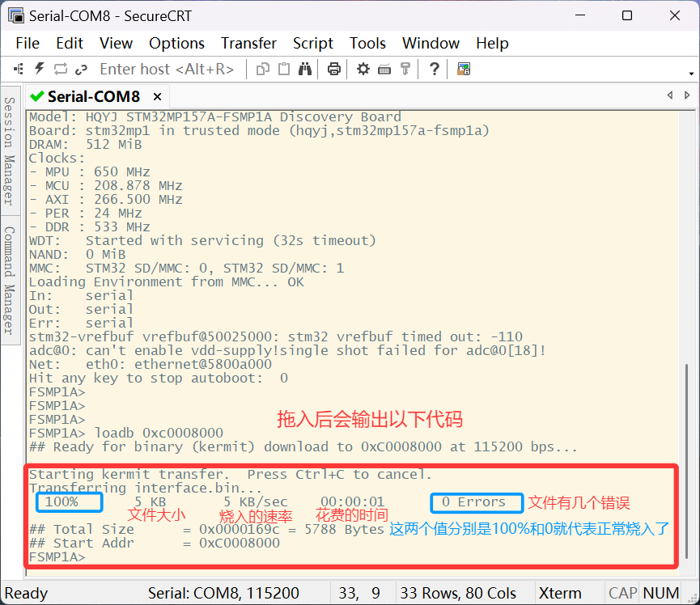
Task: Click the tab scroll left arrow
Action: coord(669,95)
